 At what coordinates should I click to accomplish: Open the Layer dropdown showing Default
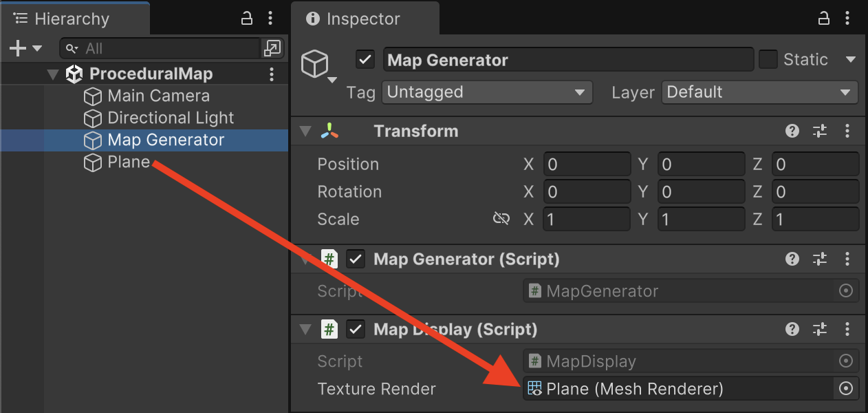[x=759, y=92]
